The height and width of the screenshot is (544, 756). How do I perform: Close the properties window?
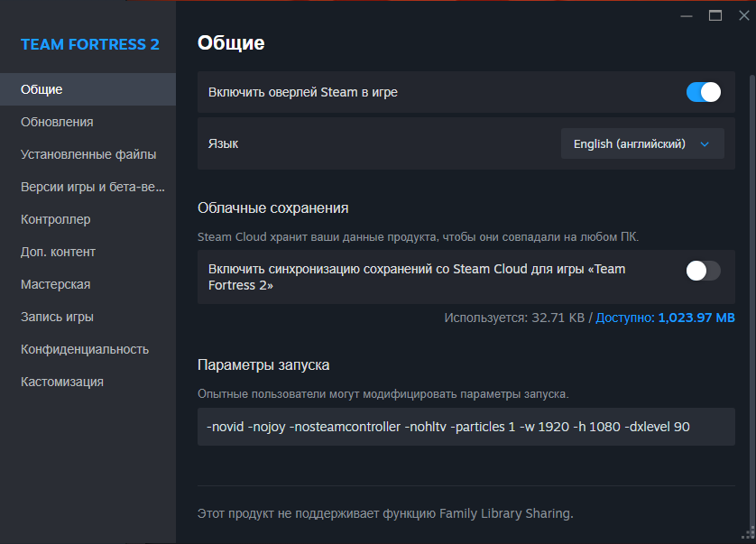744,15
